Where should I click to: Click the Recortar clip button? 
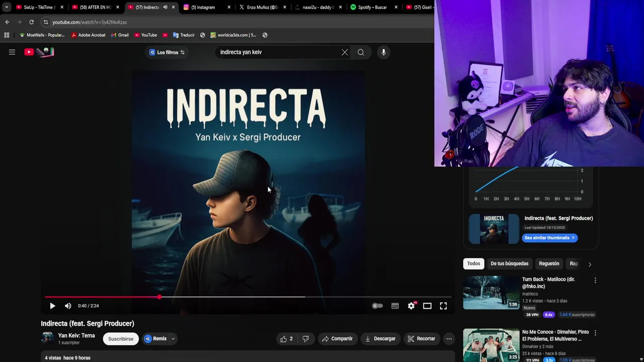click(421, 339)
